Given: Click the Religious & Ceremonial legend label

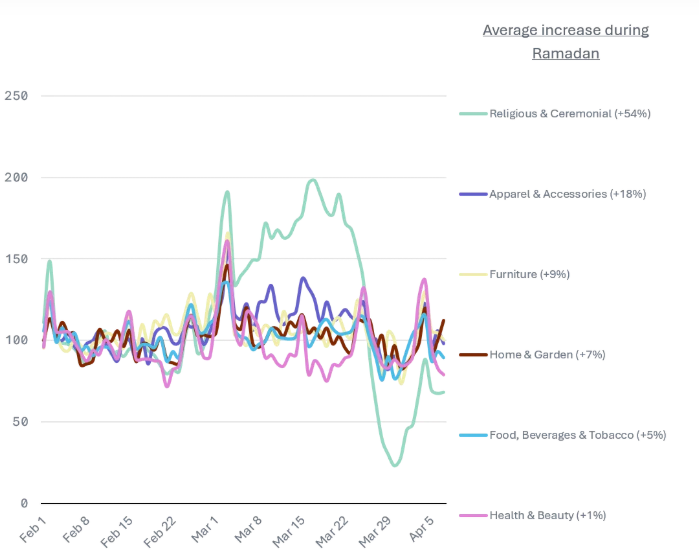Looking at the screenshot, I should click(x=570, y=113).
